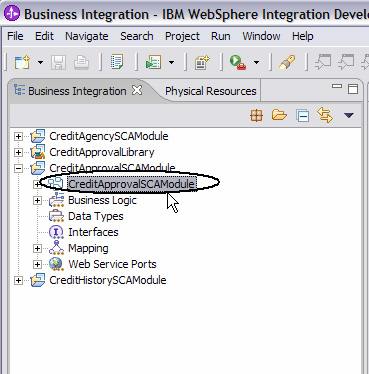Viewport: 369px width, 374px height.
Task: Click the top-level CreditApprovalSCAModule project folder icon
Action: coord(38,168)
